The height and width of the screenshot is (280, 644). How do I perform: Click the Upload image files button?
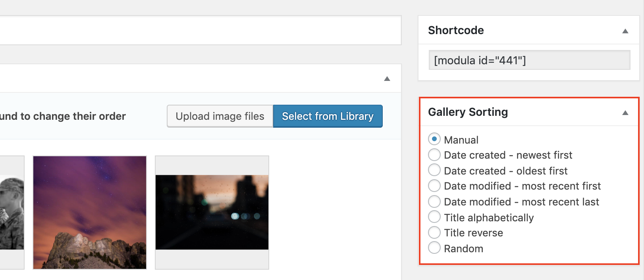220,116
